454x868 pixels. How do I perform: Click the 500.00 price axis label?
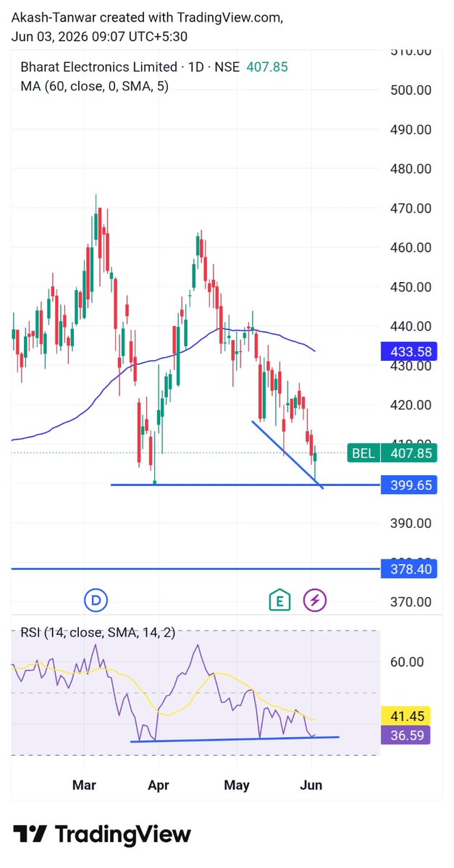point(411,90)
